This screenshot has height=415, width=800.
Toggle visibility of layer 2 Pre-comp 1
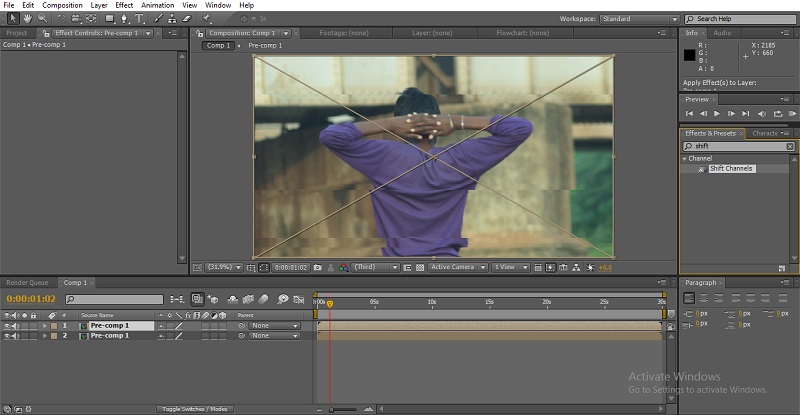pyautogui.click(x=7, y=336)
